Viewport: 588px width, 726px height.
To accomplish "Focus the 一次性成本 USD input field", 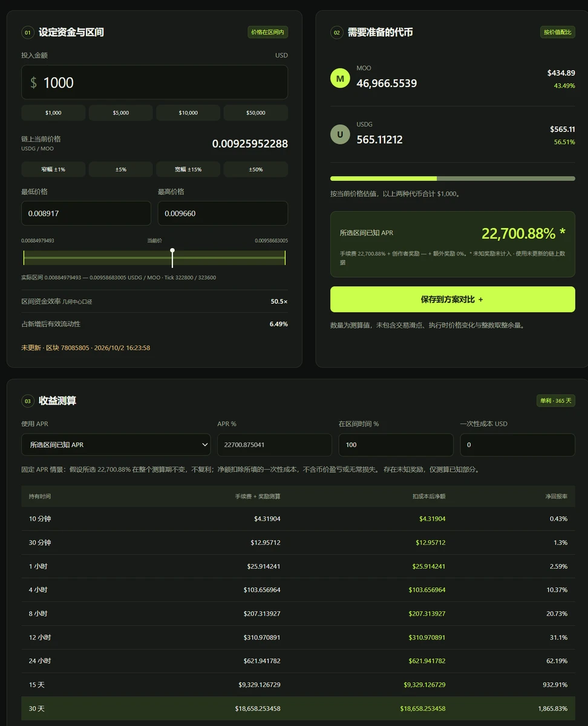I will 518,445.
